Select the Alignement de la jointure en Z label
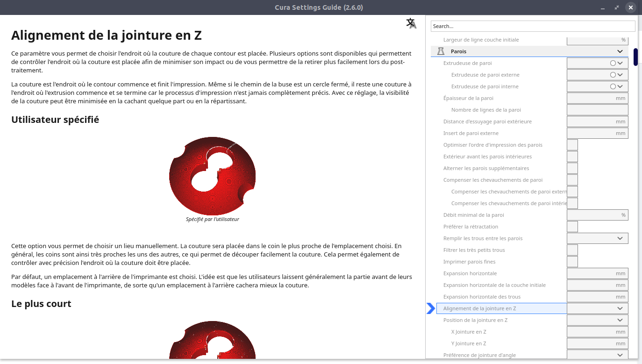Screen dimensions: 642x364 click(x=480, y=308)
